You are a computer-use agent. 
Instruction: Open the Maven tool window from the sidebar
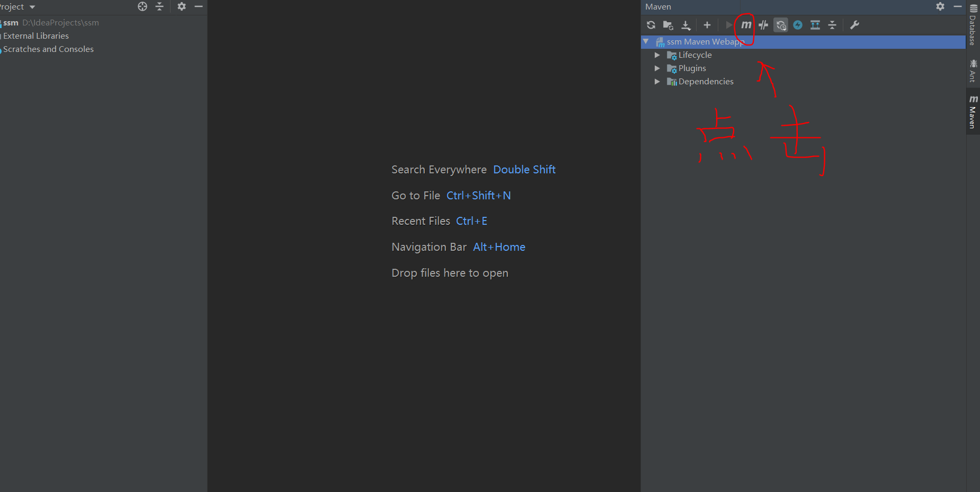tap(973, 110)
